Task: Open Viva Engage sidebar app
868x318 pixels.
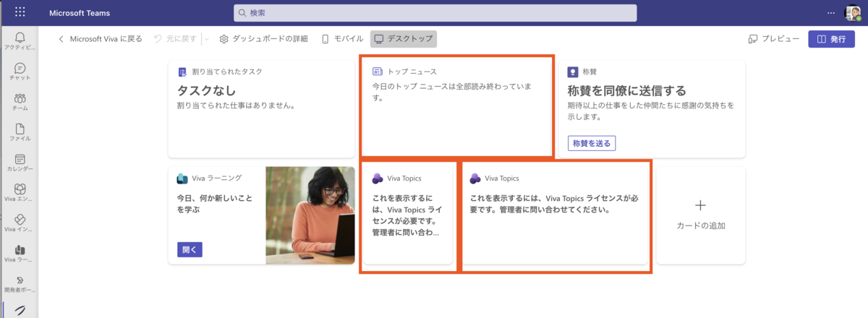Action: [x=20, y=193]
